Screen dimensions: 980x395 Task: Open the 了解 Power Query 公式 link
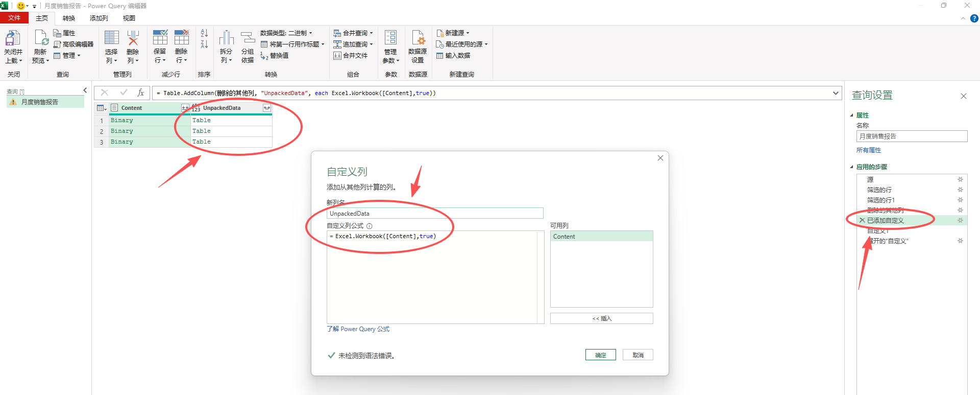click(358, 329)
